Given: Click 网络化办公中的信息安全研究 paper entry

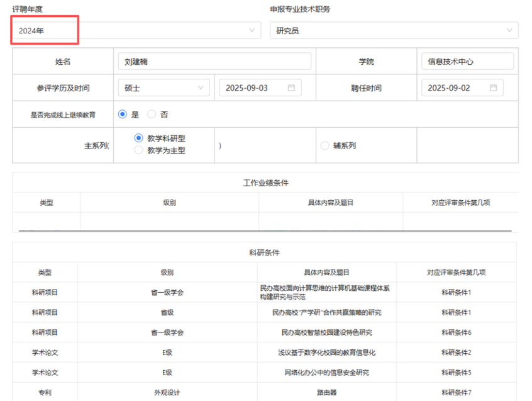Looking at the screenshot, I should point(326,373).
